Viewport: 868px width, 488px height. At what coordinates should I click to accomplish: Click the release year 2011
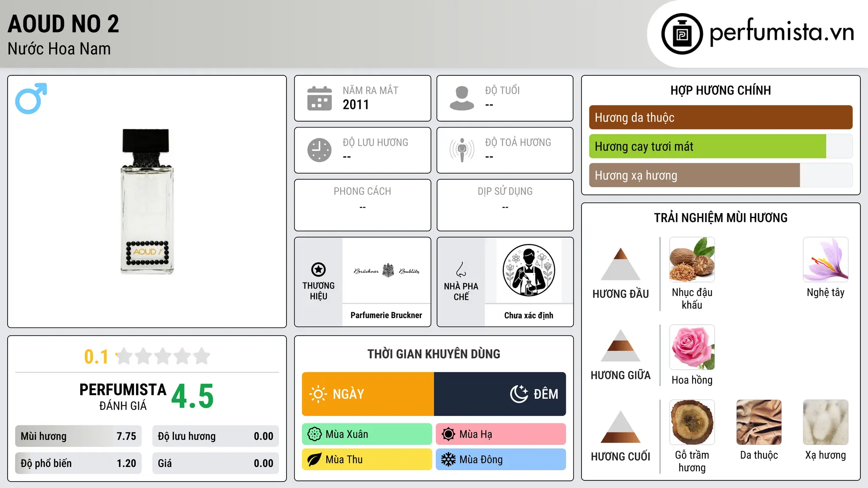(356, 105)
